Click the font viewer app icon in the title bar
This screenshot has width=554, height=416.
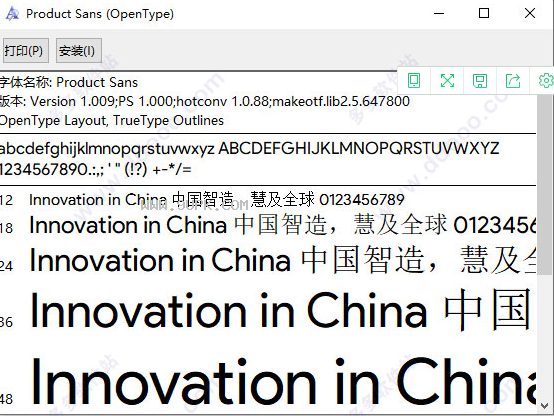click(12, 14)
